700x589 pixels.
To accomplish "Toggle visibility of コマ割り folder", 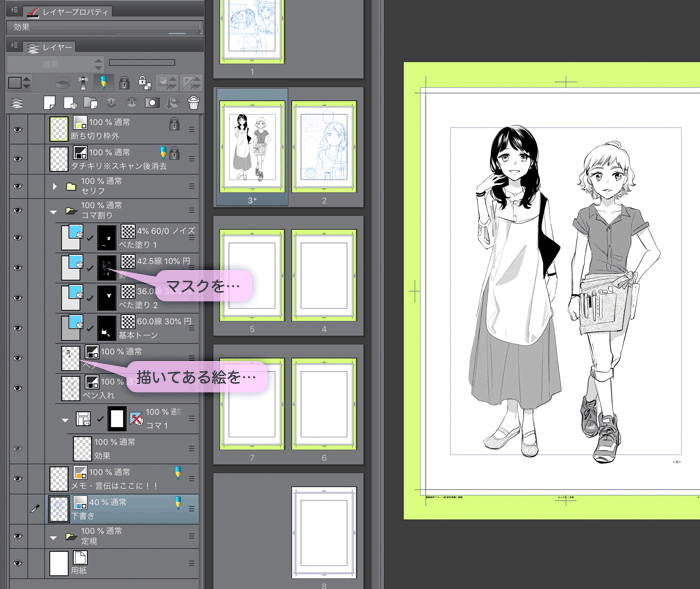I will pyautogui.click(x=18, y=210).
